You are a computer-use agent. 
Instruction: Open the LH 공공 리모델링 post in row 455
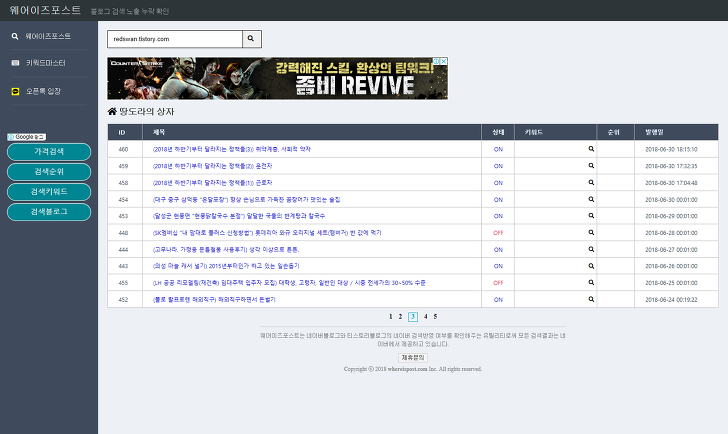point(289,283)
